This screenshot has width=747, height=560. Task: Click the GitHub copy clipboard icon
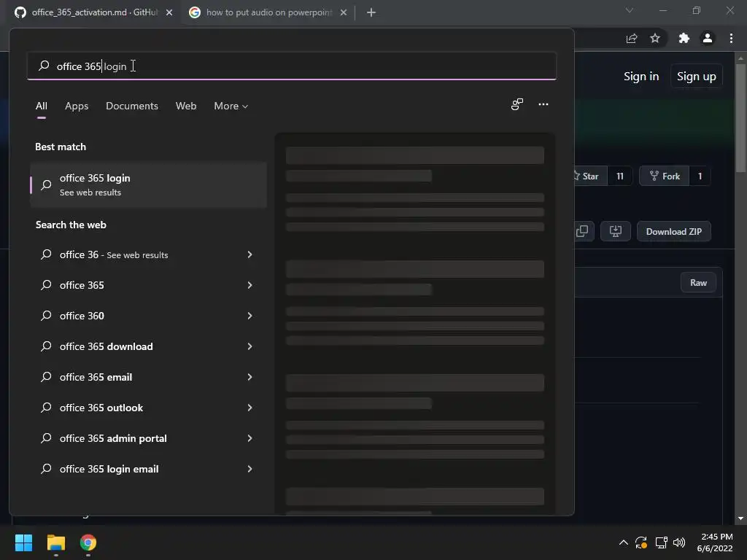(x=583, y=231)
